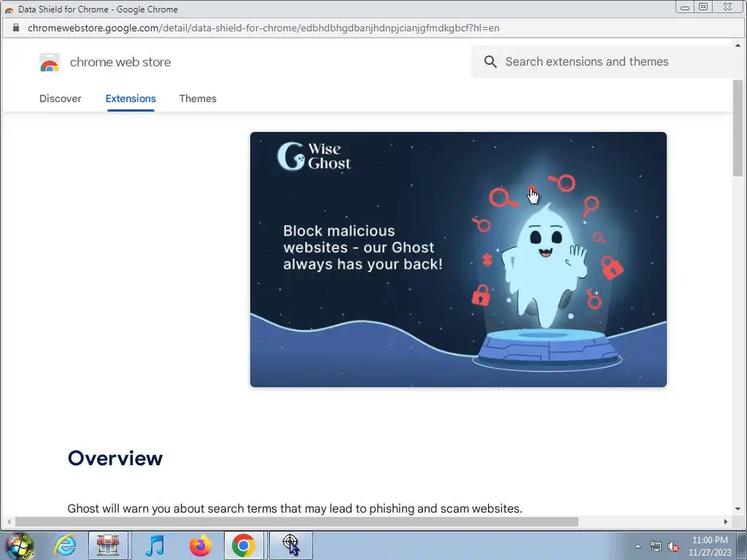Open the taskbar app with shop icon
747x560 pixels.
click(108, 545)
